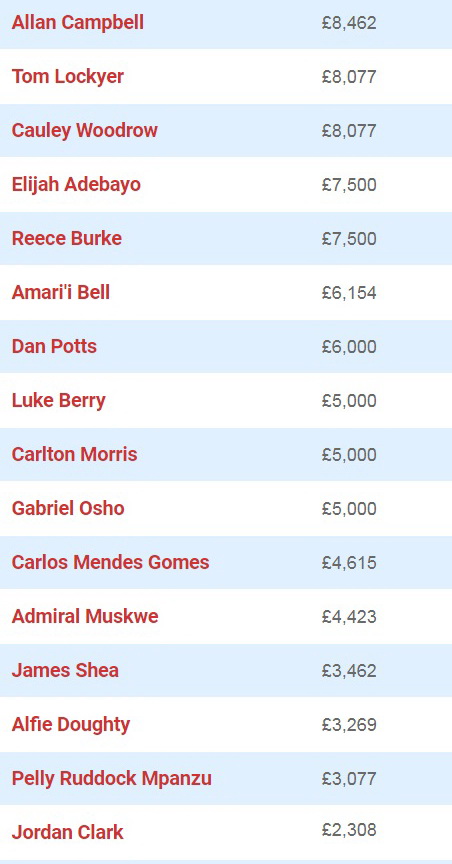Select Dan Potts name link
The width and height of the screenshot is (452, 864).
click(54, 346)
